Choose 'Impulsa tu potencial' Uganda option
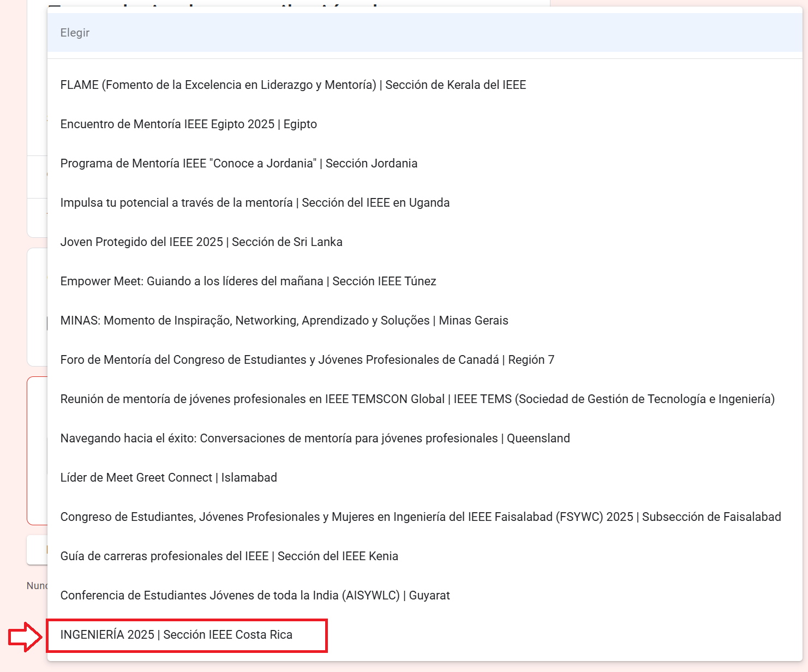Image resolution: width=808 pixels, height=672 pixels. click(x=255, y=203)
